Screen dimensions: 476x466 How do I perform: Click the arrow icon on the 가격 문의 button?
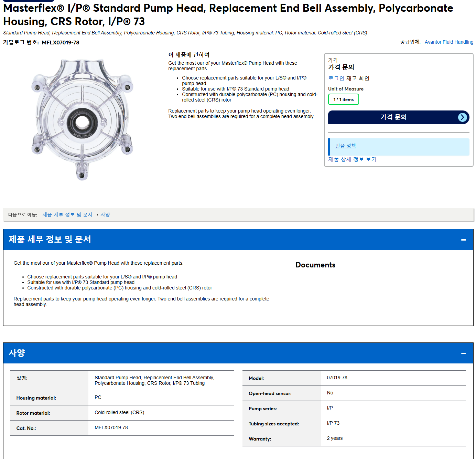coord(463,117)
